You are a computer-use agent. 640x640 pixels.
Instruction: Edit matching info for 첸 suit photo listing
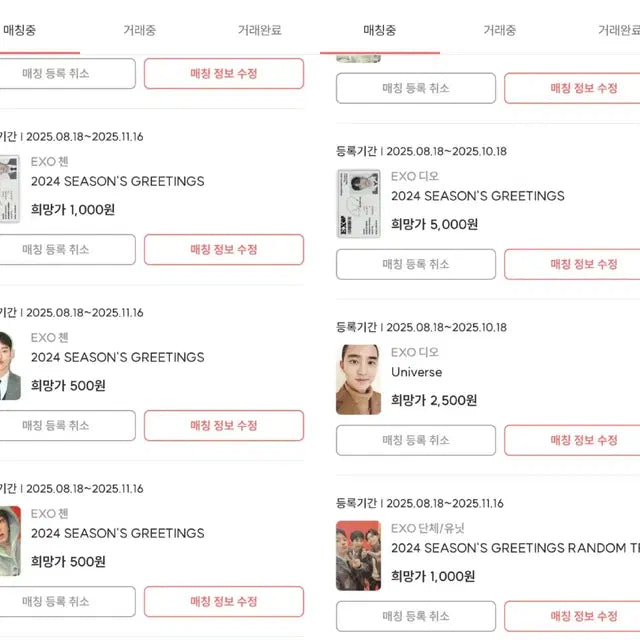coord(223,425)
